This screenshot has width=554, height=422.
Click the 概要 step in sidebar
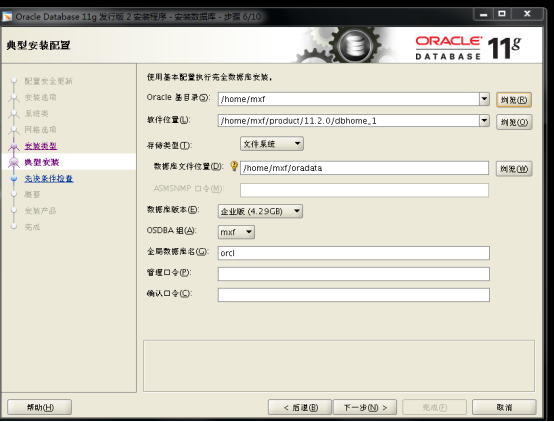coord(33,194)
